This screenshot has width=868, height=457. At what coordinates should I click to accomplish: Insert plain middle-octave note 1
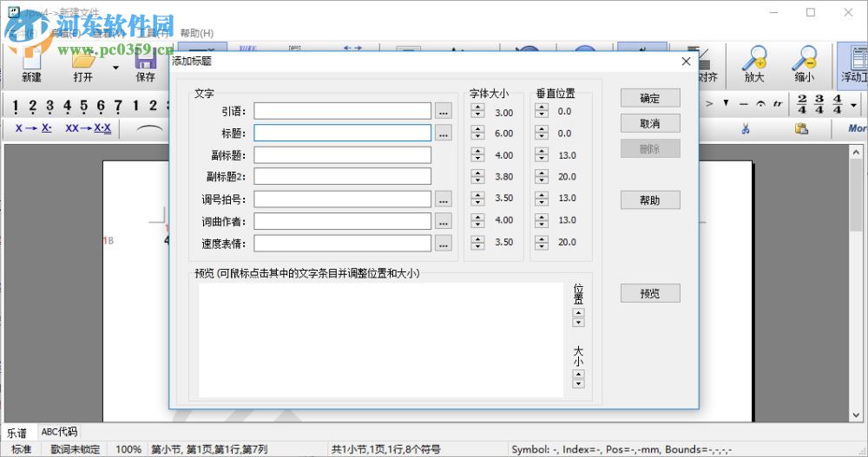(x=135, y=105)
